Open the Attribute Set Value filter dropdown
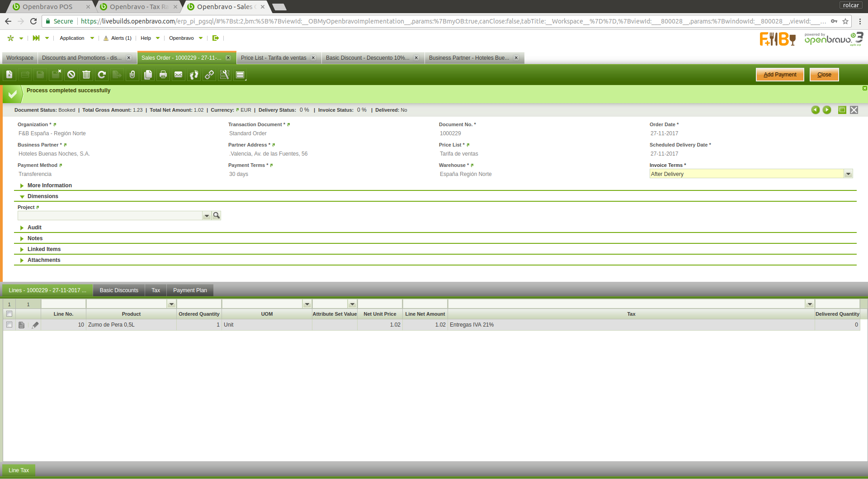This screenshot has height=479, width=868. point(352,304)
